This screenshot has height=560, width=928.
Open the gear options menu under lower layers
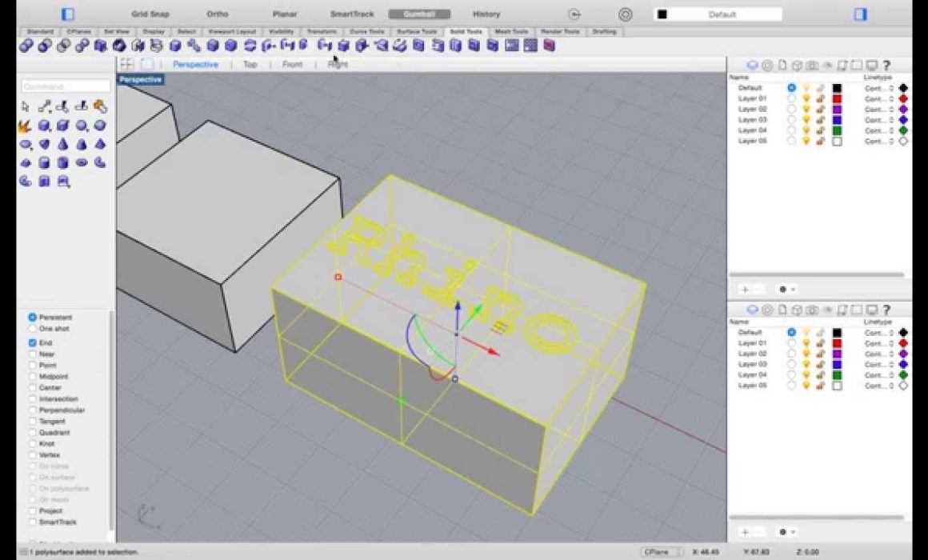pos(787,532)
